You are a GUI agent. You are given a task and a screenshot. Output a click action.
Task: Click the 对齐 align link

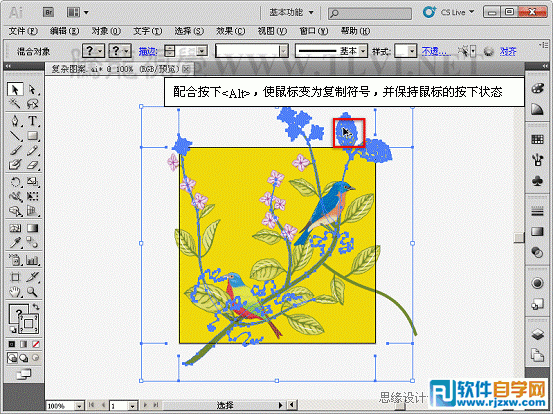point(508,51)
